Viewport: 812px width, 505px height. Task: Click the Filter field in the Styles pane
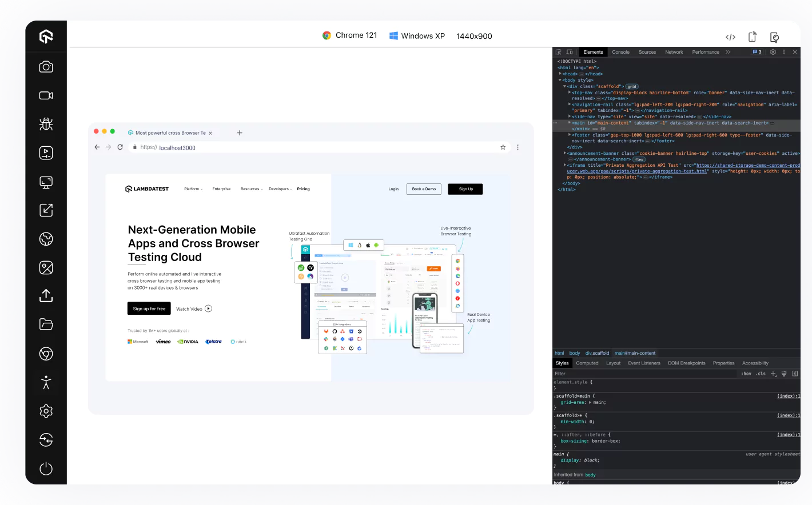pyautogui.click(x=572, y=374)
